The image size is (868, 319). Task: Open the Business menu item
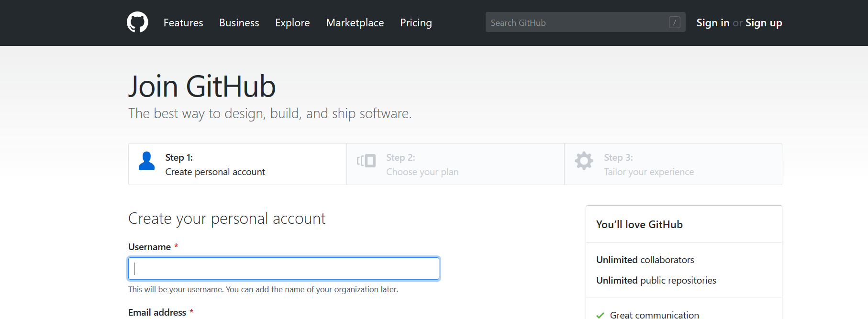(239, 22)
